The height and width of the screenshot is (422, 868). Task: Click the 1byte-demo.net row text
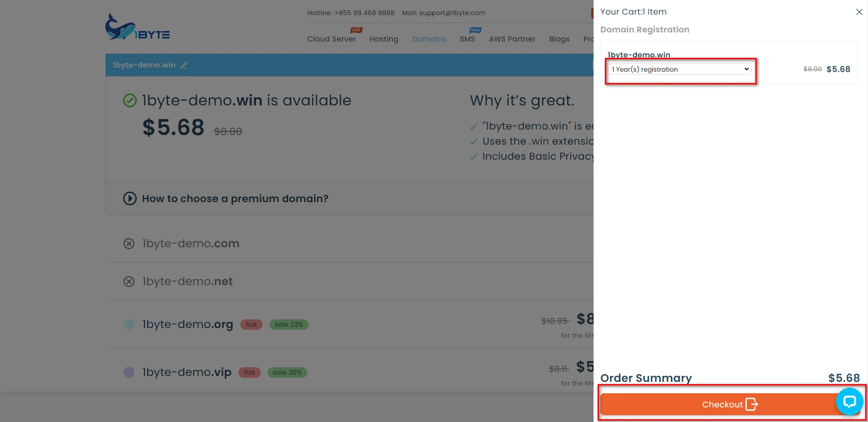pyautogui.click(x=187, y=281)
